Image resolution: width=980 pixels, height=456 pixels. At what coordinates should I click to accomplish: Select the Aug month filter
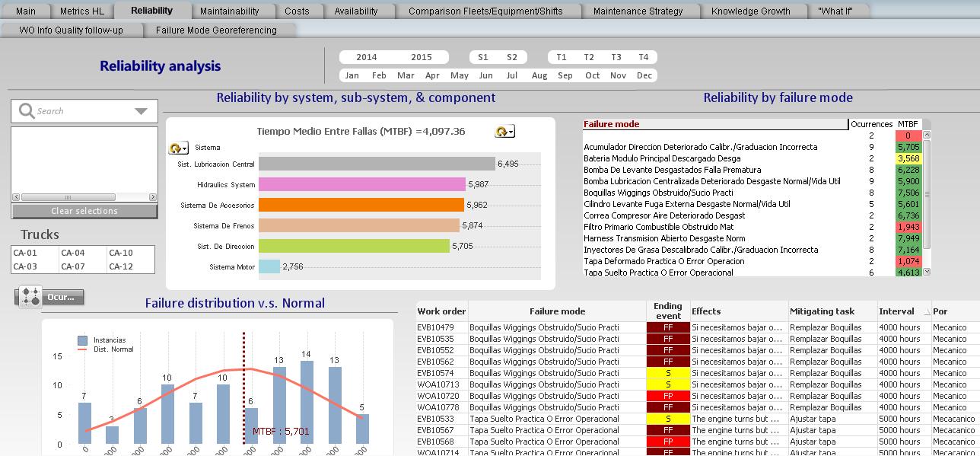pyautogui.click(x=539, y=75)
